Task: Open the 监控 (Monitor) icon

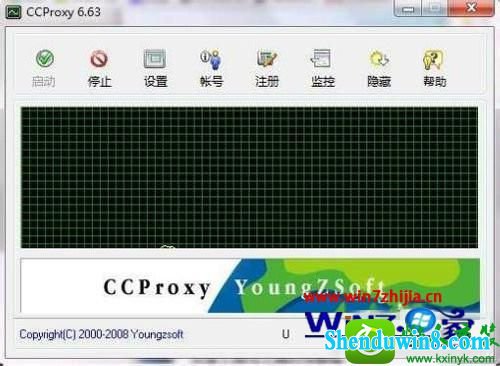Action: pyautogui.click(x=321, y=59)
